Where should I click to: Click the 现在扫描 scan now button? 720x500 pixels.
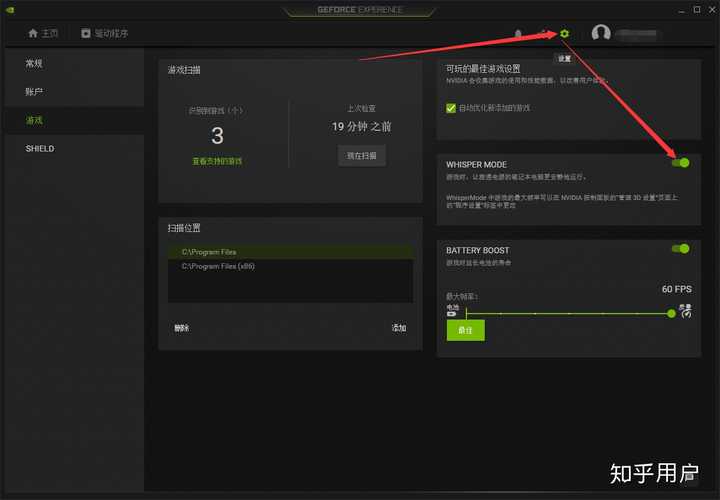[x=362, y=156]
